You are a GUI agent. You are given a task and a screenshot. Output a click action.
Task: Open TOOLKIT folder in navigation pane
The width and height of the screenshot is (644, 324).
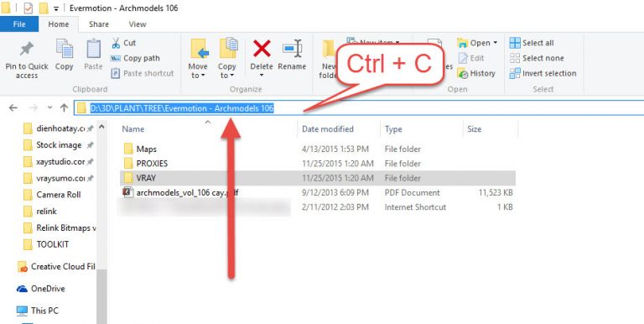pyautogui.click(x=46, y=244)
